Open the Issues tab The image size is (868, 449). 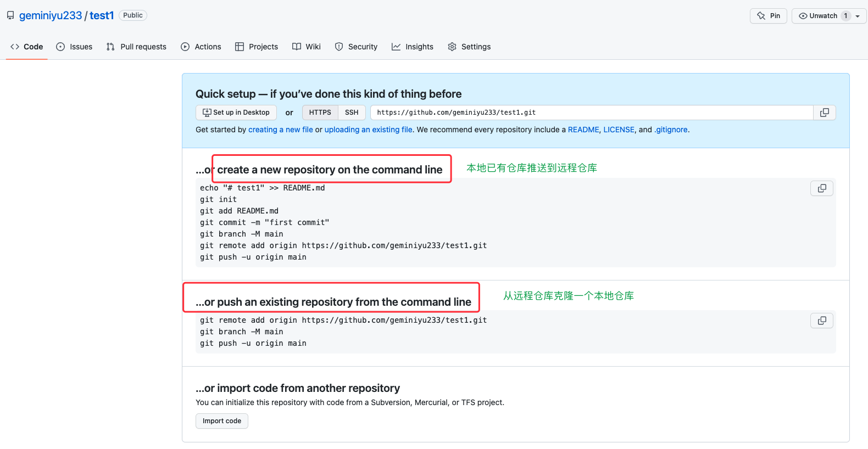[x=74, y=47]
